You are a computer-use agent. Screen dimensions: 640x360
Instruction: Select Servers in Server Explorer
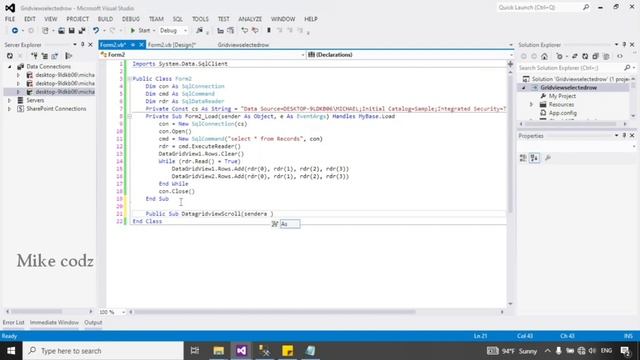pos(35,100)
